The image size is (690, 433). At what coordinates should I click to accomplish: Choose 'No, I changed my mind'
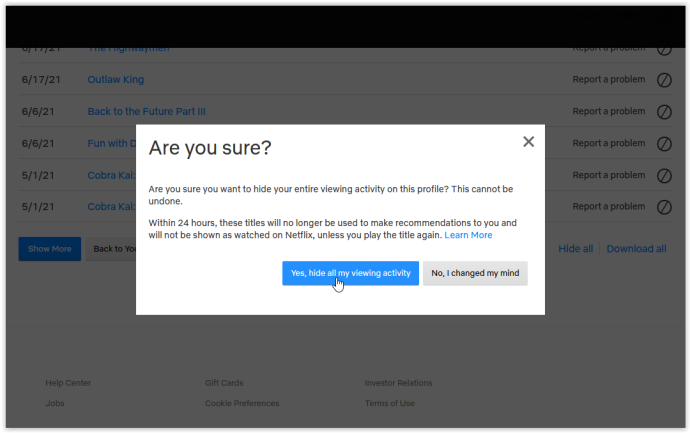pyautogui.click(x=475, y=273)
